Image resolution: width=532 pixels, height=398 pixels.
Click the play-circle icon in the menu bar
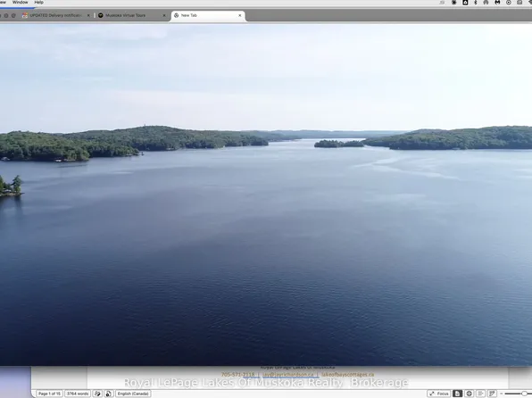pyautogui.click(x=509, y=3)
